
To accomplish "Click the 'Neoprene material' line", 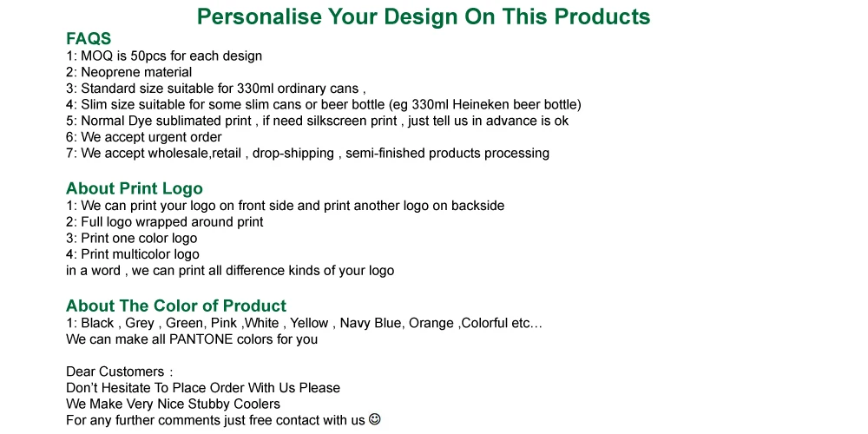I will pos(129,72).
